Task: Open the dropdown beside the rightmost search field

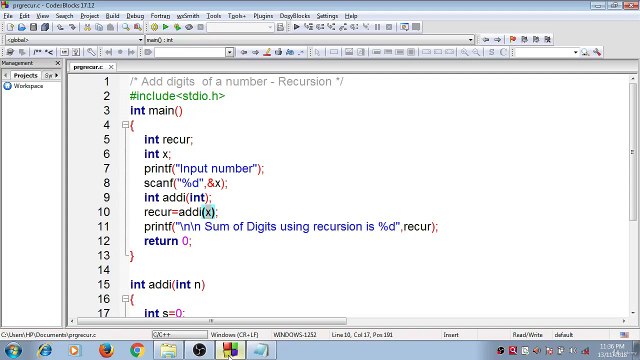Action: [x=576, y=52]
